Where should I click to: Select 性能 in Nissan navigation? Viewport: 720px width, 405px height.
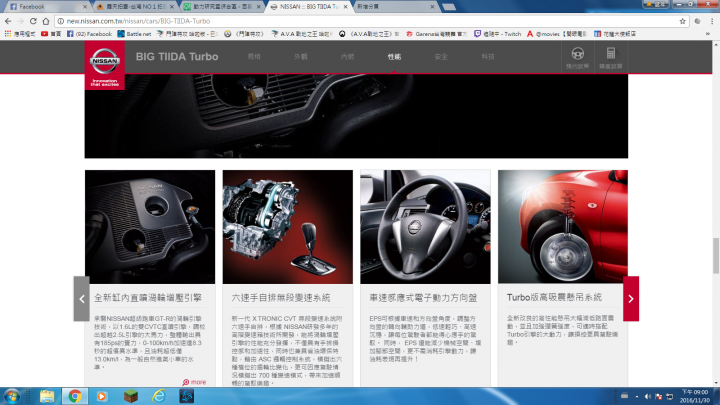pyautogui.click(x=394, y=57)
